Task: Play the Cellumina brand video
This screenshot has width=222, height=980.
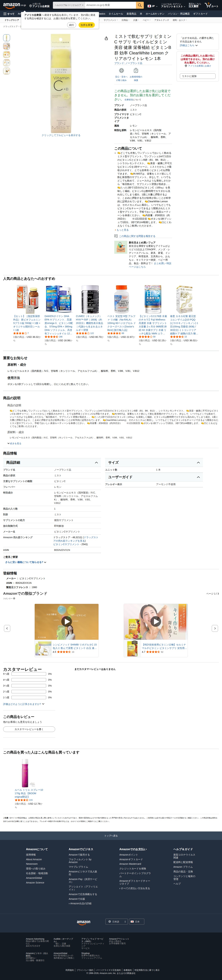Action: (155, 621)
